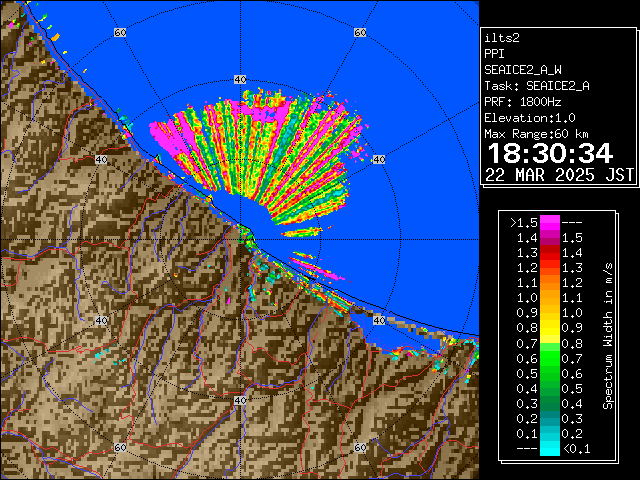This screenshot has width=640, height=480.
Task: Click the 40 km range label south of the radar
Action: 240,400
